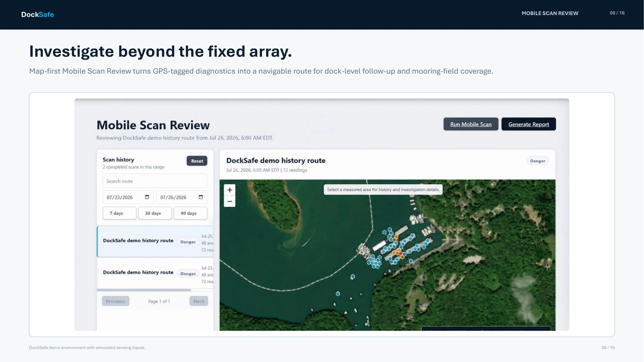Select red danger hexagon in dock cluster
The height and width of the screenshot is (362, 644).
(x=400, y=253)
